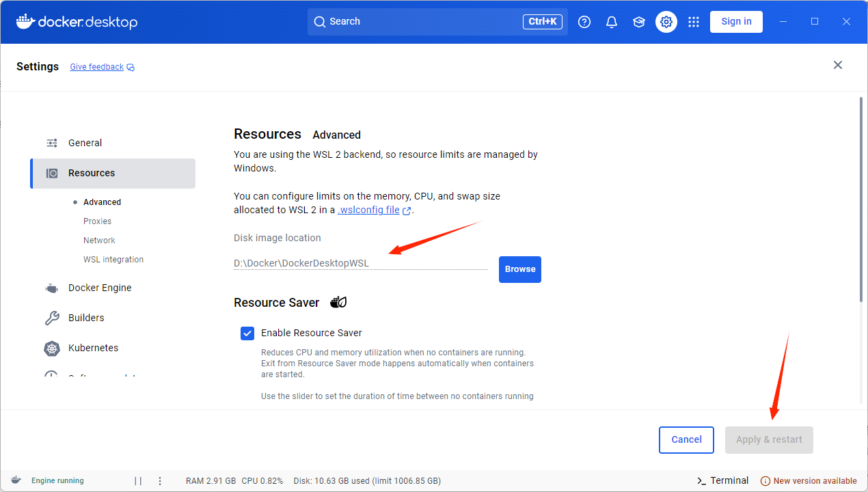868x492 pixels.
Task: Open the notifications bell icon
Action: coord(612,22)
